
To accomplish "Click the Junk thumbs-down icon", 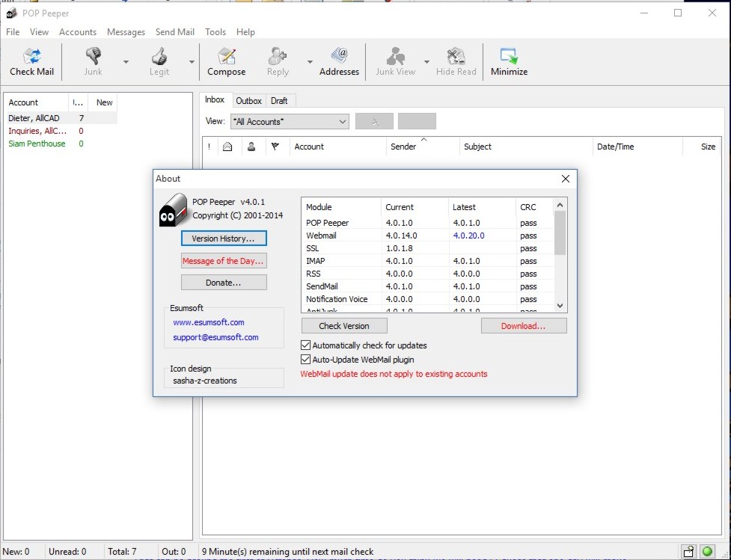I will pyautogui.click(x=94, y=56).
